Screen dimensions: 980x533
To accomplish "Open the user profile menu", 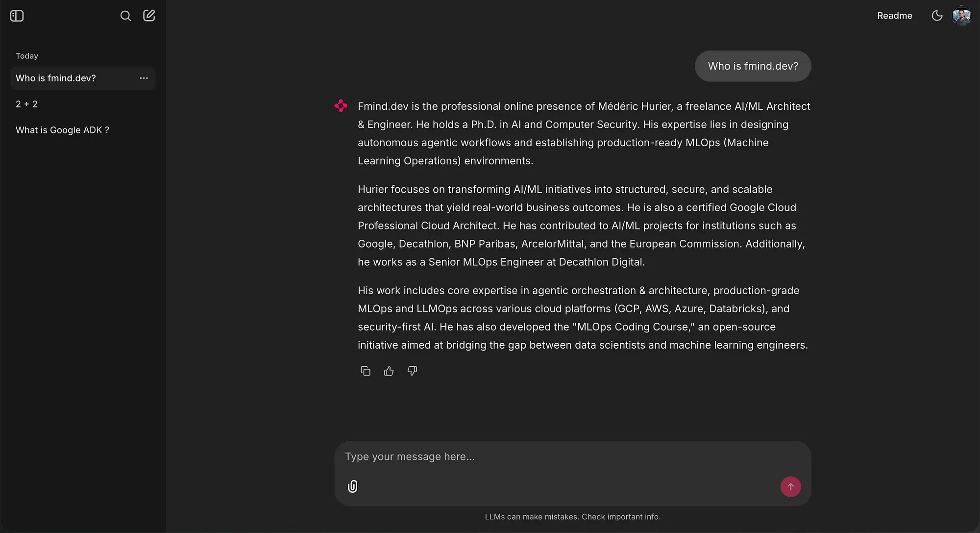I will tap(961, 15).
